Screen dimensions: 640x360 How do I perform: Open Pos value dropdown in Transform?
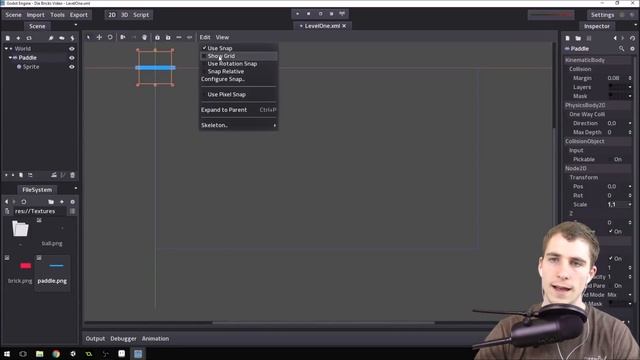[x=630, y=186]
